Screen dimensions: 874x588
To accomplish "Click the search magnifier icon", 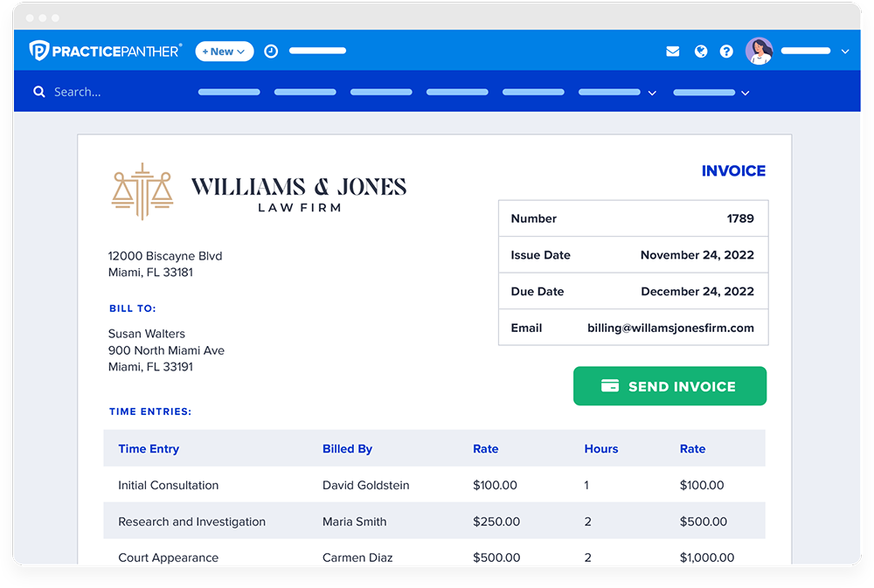I will [x=39, y=92].
